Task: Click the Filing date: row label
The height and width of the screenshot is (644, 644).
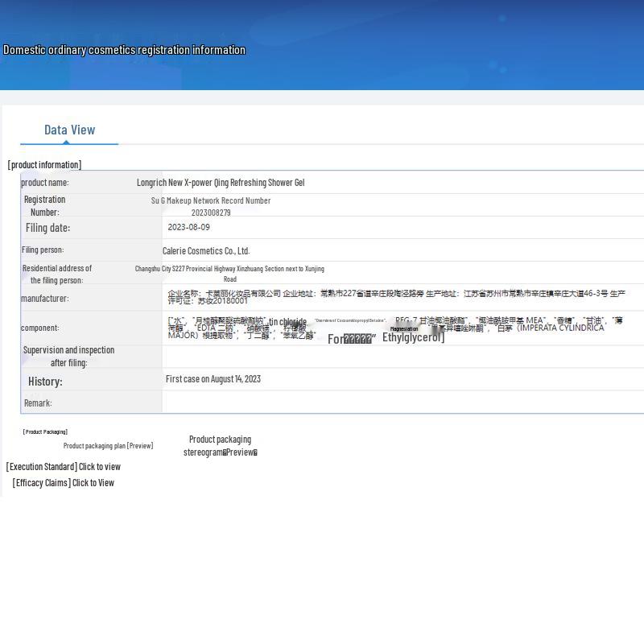Action: tap(47, 228)
